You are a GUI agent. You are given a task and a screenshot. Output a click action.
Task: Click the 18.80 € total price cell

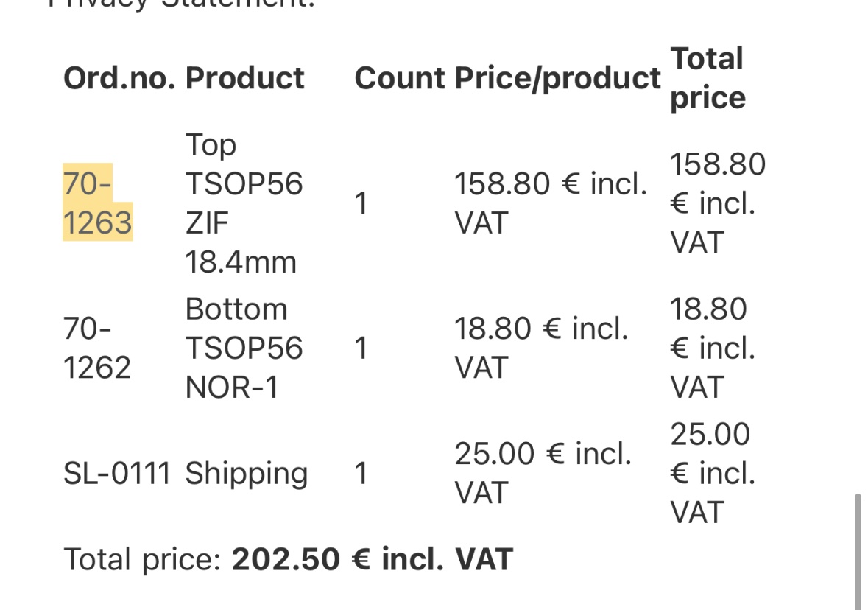pyautogui.click(x=713, y=348)
